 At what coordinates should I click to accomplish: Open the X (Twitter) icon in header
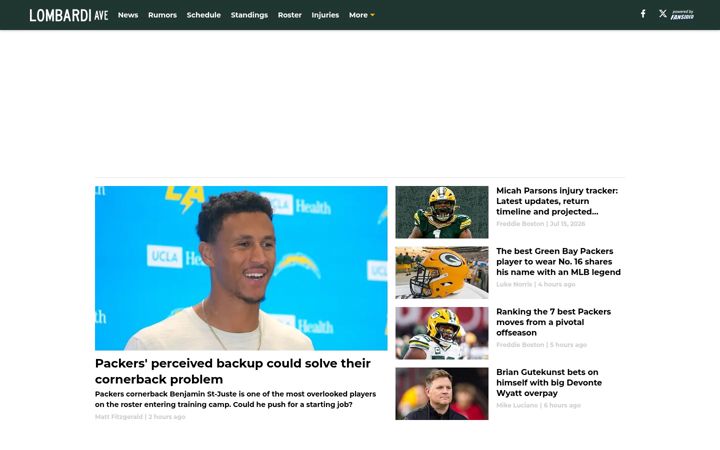pyautogui.click(x=663, y=14)
